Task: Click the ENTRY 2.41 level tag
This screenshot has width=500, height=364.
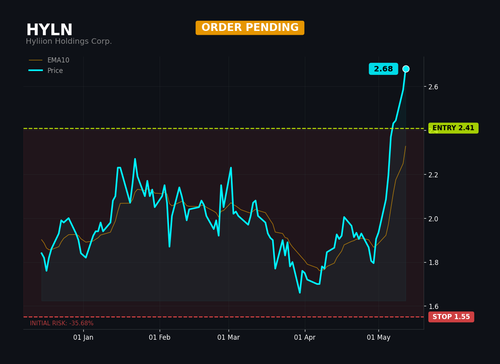Action: click(453, 128)
